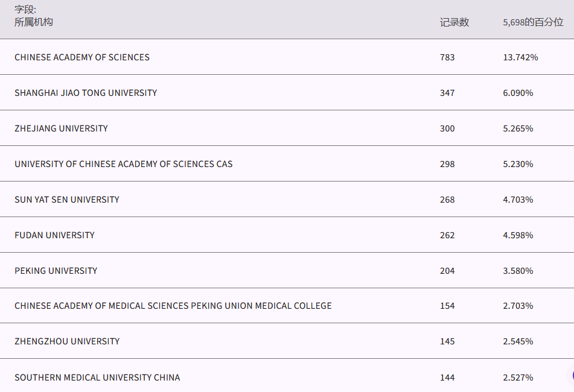Click the 13.742% percentage value
Screen dimensions: 574x392
[520, 57]
